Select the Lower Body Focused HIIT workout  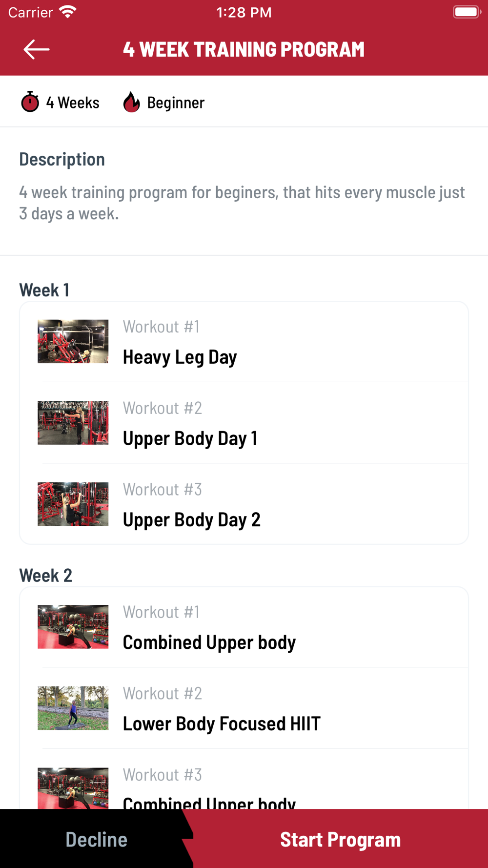tap(244, 708)
